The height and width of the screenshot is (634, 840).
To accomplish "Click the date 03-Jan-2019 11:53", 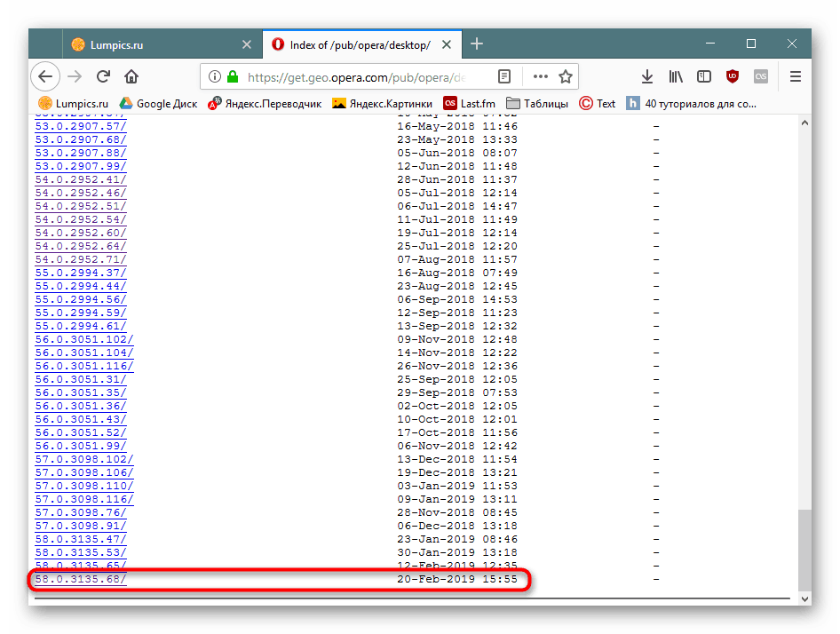I will click(457, 486).
